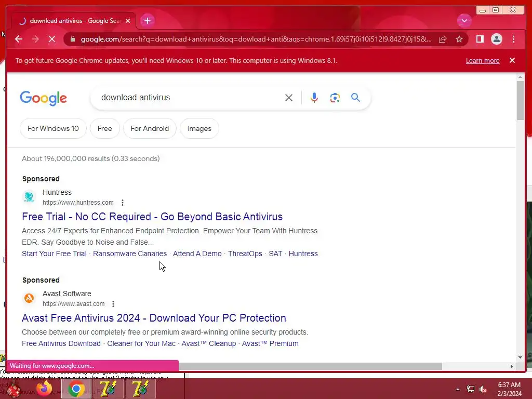Screen dimensions: 532x399
Task: Open the Chrome profile avatar
Action: click(496, 39)
